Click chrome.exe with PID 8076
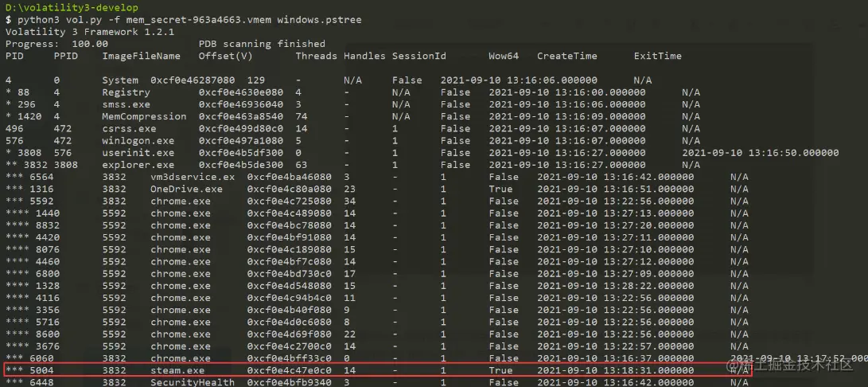The width and height of the screenshot is (868, 387). (181, 249)
